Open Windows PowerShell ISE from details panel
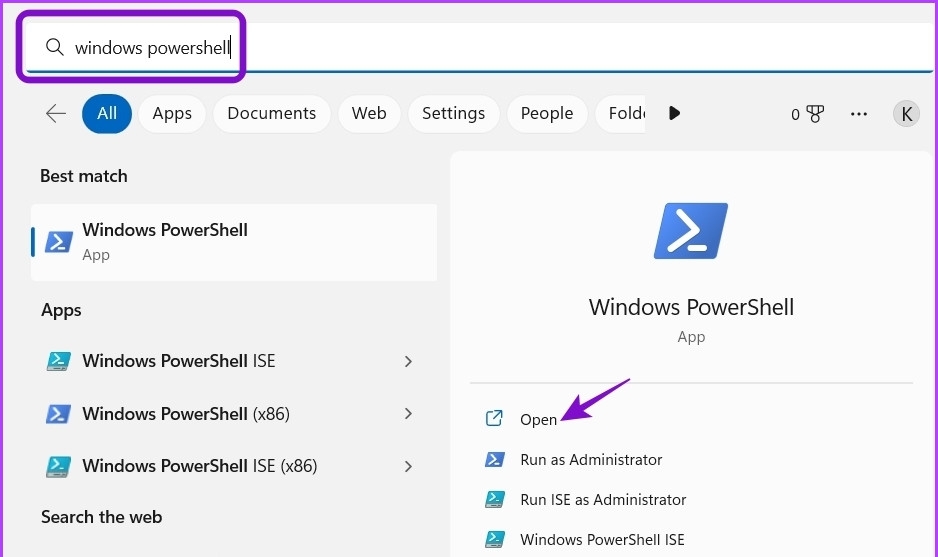 click(x=602, y=540)
